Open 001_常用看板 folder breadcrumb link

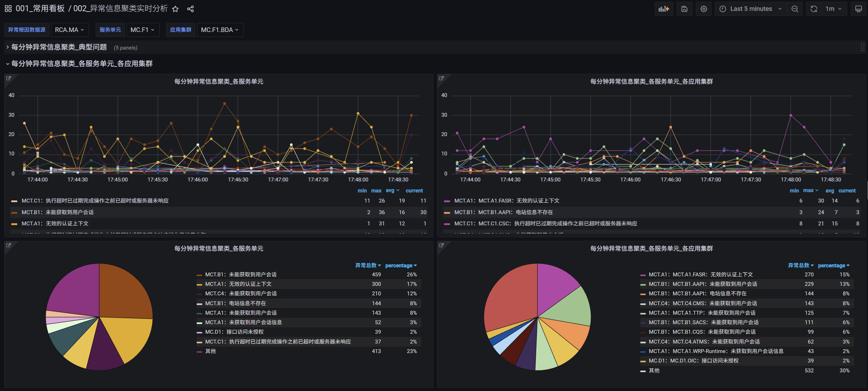[x=40, y=9]
